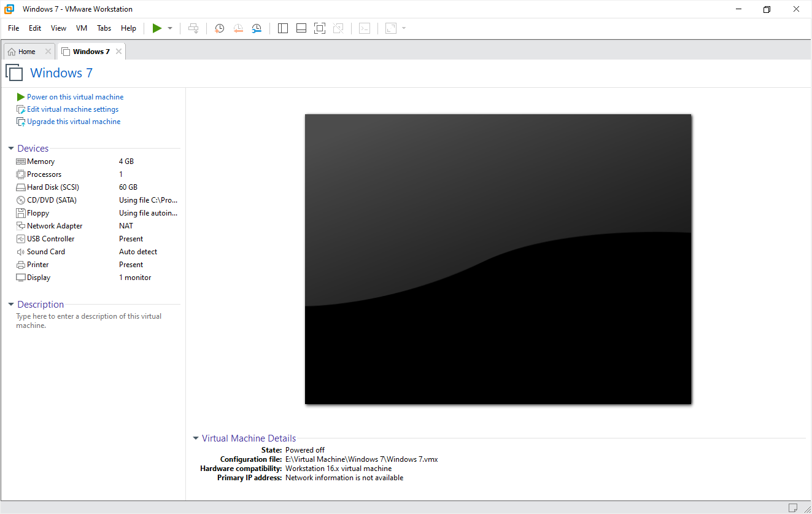This screenshot has width=812, height=514.
Task: Open the power options dropdown arrow
Action: coord(170,28)
